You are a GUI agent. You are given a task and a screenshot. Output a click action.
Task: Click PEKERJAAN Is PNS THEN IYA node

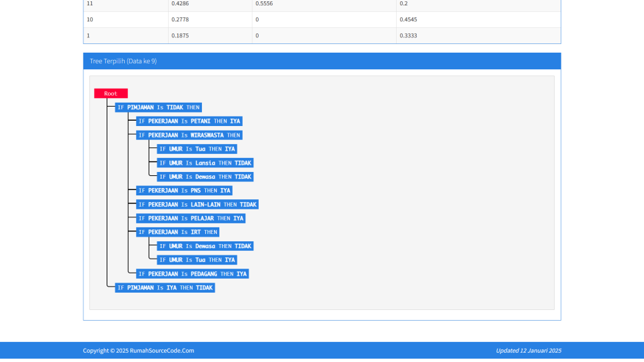coord(184,191)
